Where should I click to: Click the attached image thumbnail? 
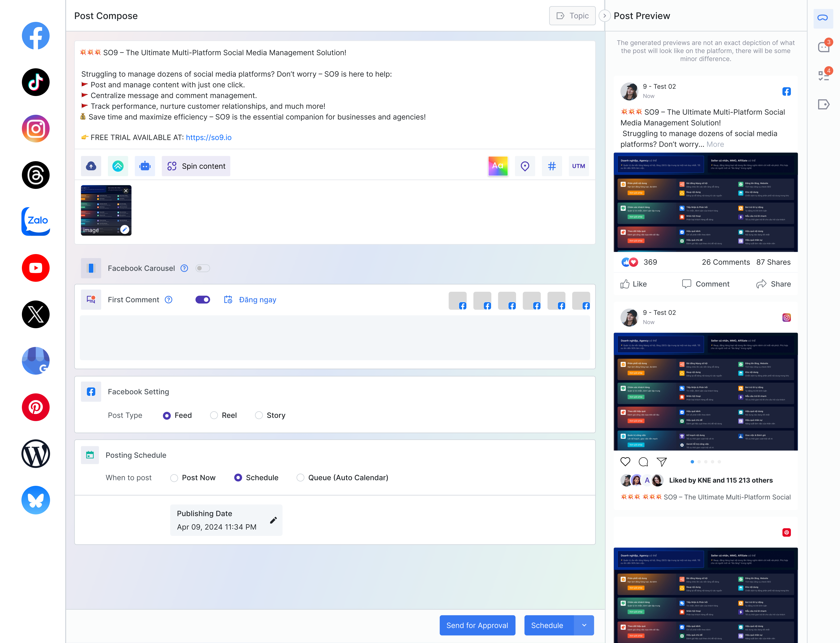[106, 210]
